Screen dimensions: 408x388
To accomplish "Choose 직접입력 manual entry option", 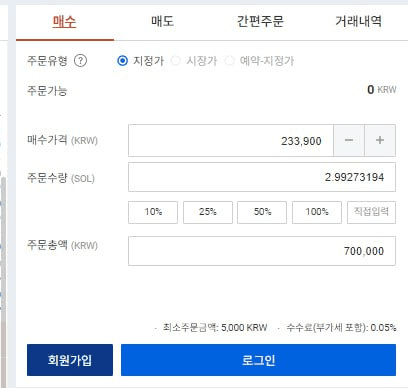I will (x=371, y=212).
